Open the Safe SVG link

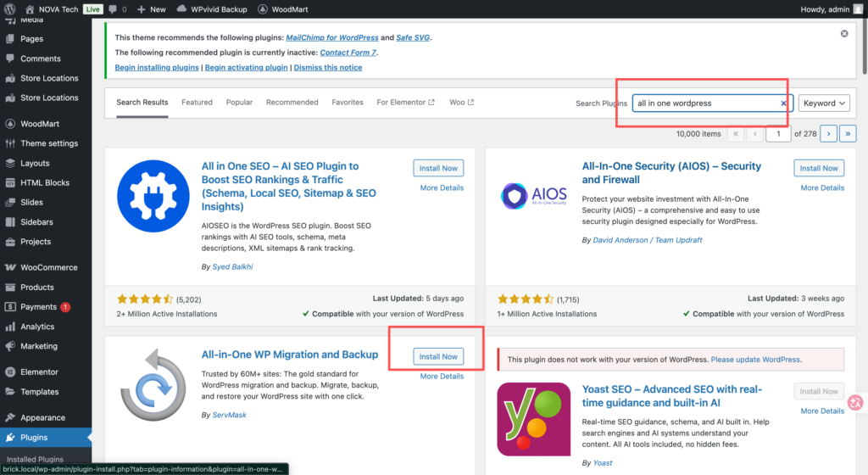[413, 37]
